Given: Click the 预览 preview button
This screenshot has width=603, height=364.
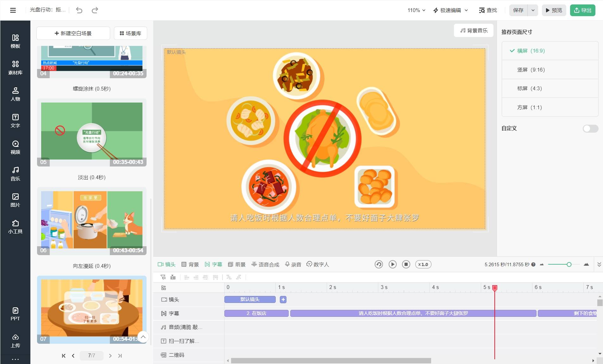Looking at the screenshot, I should [554, 10].
